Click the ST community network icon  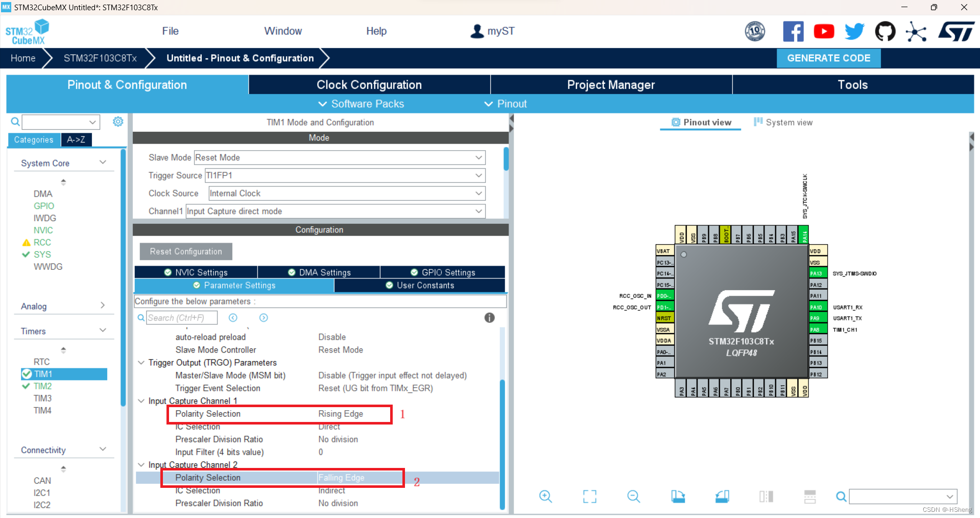pyautogui.click(x=916, y=32)
